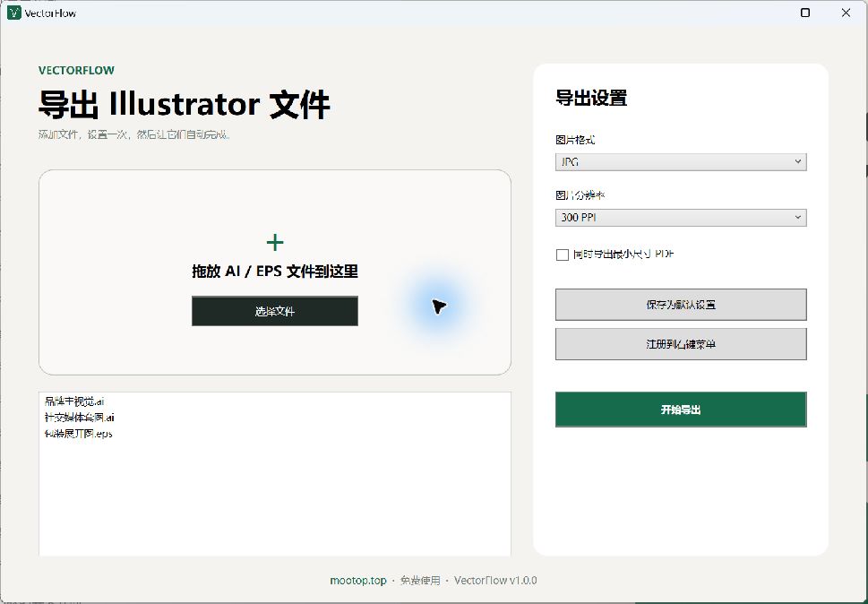Close the VectorFlow window
This screenshot has width=868, height=604.
846,13
